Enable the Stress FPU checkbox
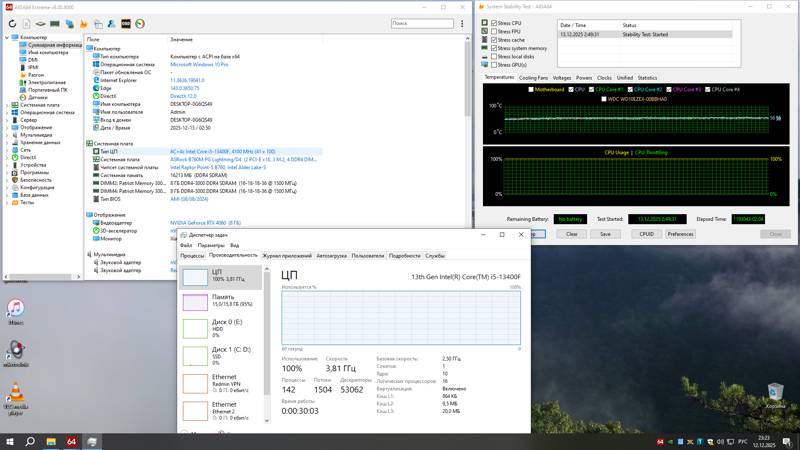 coord(494,32)
